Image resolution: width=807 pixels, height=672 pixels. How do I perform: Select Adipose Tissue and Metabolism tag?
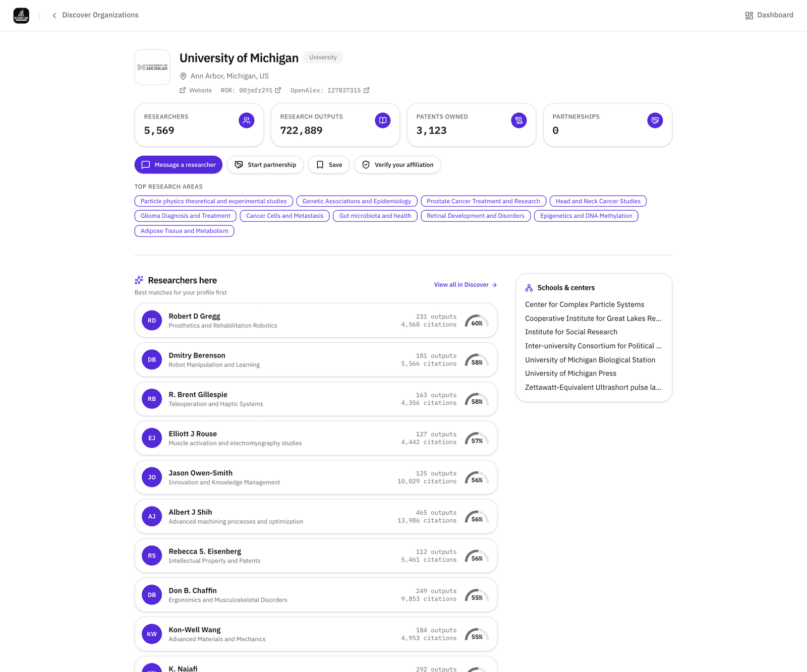[185, 231]
